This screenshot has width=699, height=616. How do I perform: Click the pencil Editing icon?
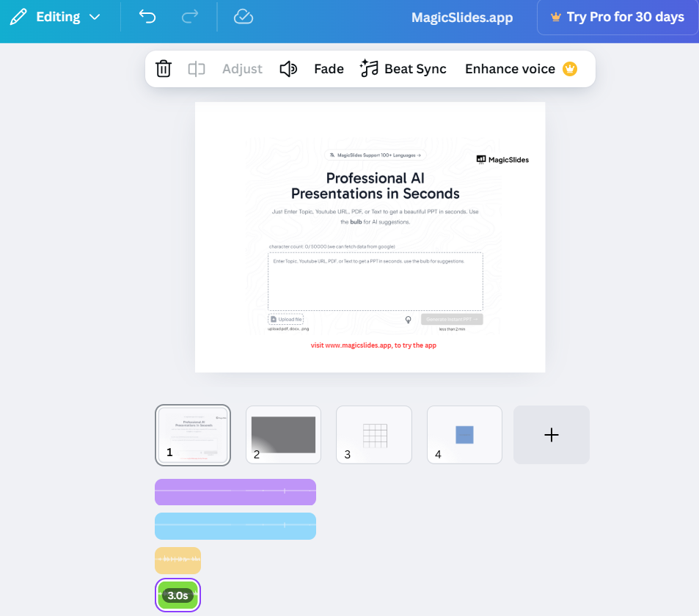[x=18, y=17]
